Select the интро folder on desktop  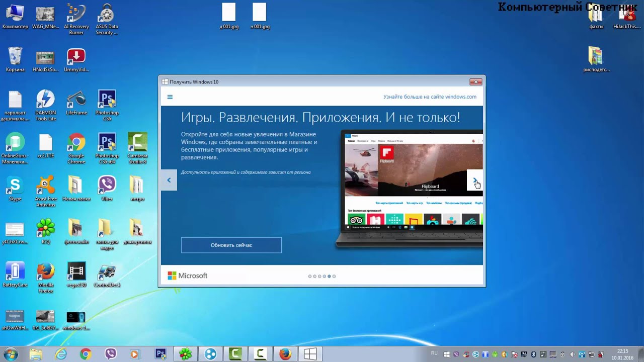137,189
